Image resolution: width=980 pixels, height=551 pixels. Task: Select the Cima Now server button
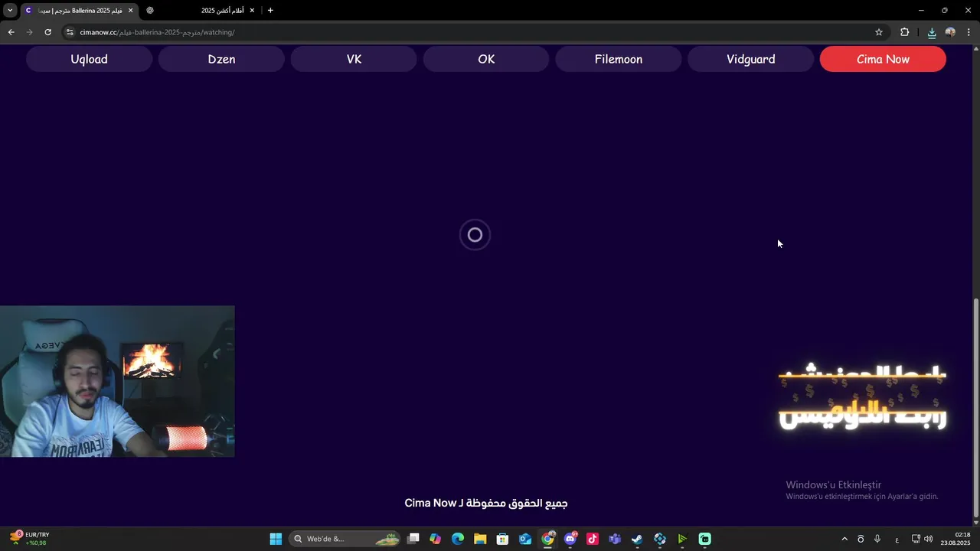[x=883, y=59]
